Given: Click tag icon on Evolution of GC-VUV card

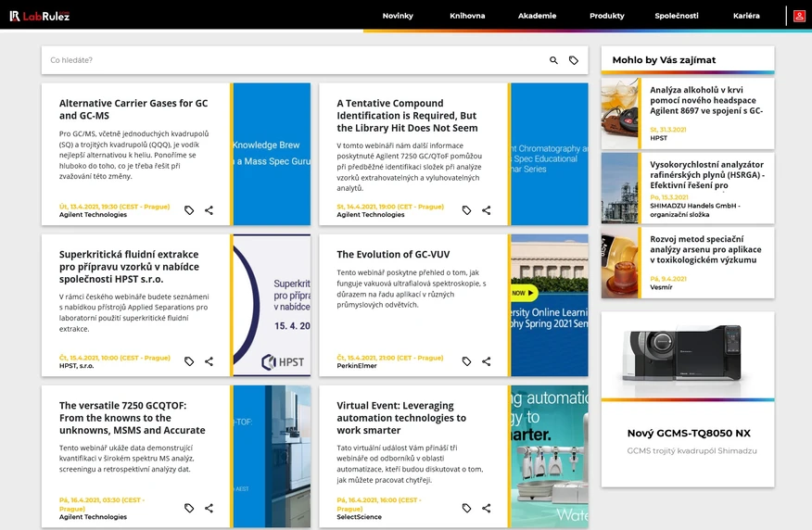Looking at the screenshot, I should pyautogui.click(x=466, y=361).
